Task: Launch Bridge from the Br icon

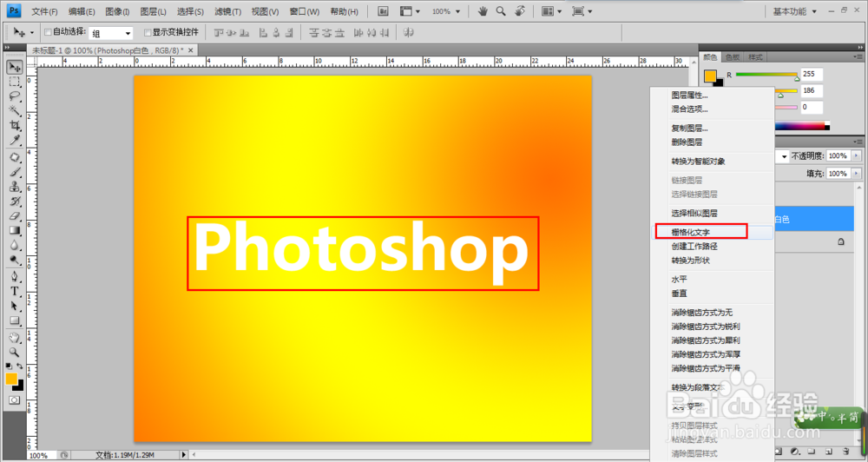Action: tap(383, 11)
